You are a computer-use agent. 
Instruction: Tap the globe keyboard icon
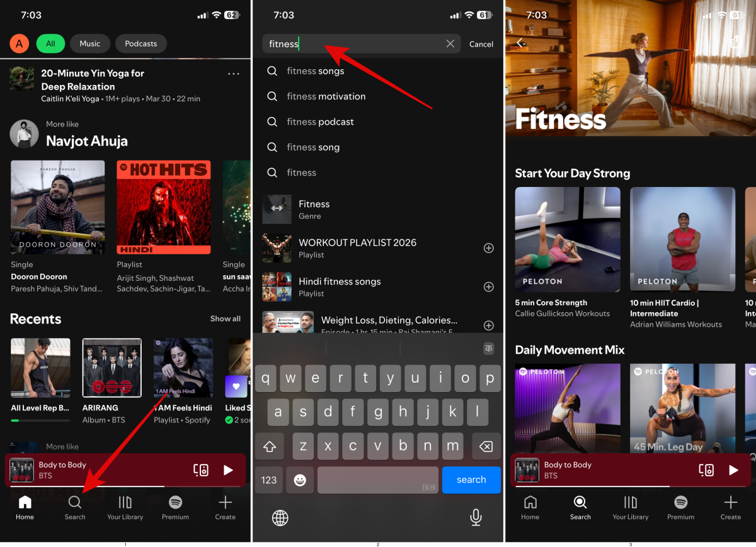point(280,517)
